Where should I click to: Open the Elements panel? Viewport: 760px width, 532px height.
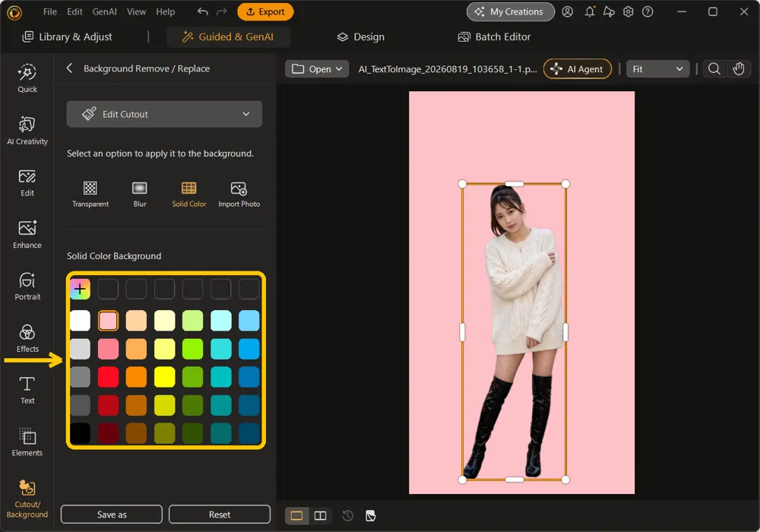(27, 442)
